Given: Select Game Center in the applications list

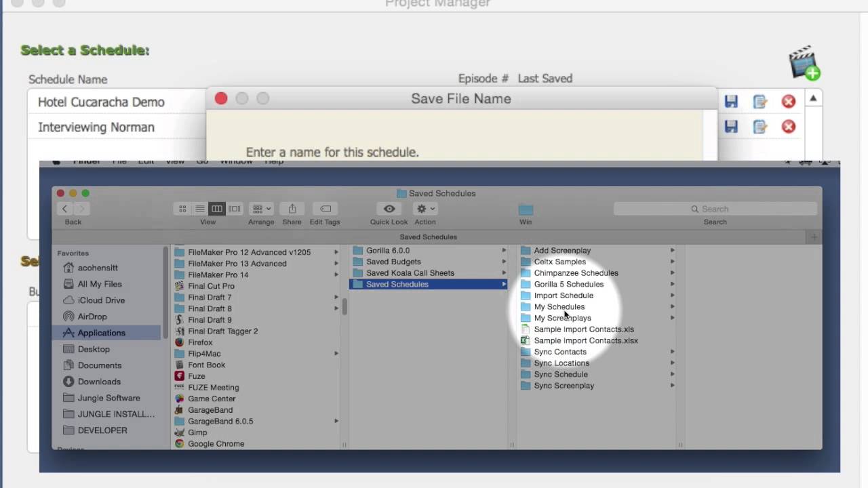Looking at the screenshot, I should click(x=212, y=399).
